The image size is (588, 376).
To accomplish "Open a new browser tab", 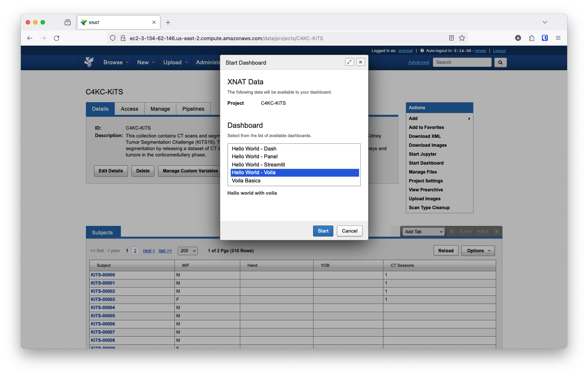I will pyautogui.click(x=168, y=23).
